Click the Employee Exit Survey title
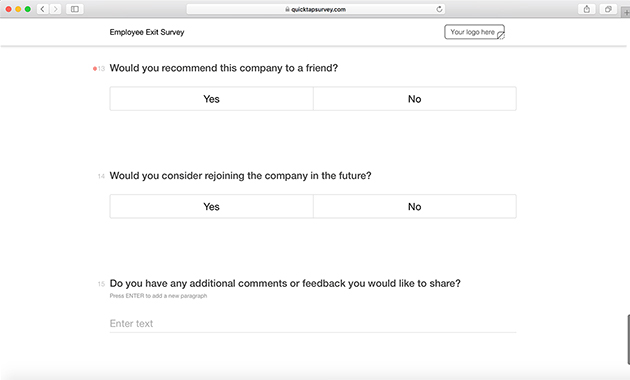 [x=147, y=32]
